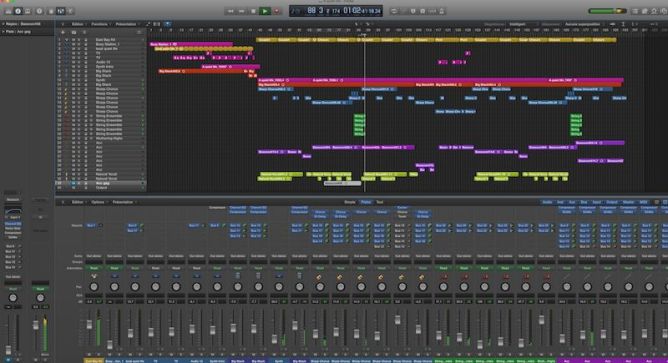Toggle Read automation on first mixer channel
668x363 pixels.
coord(94,268)
